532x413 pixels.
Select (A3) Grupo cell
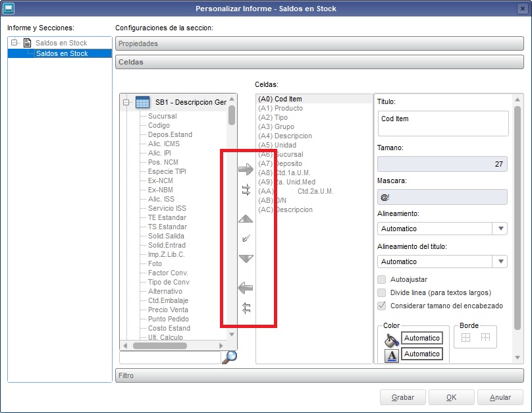pyautogui.click(x=276, y=126)
